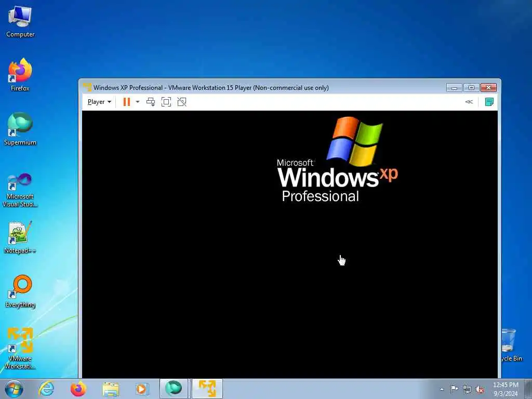Open Action Center flag in the tray

coord(454,389)
